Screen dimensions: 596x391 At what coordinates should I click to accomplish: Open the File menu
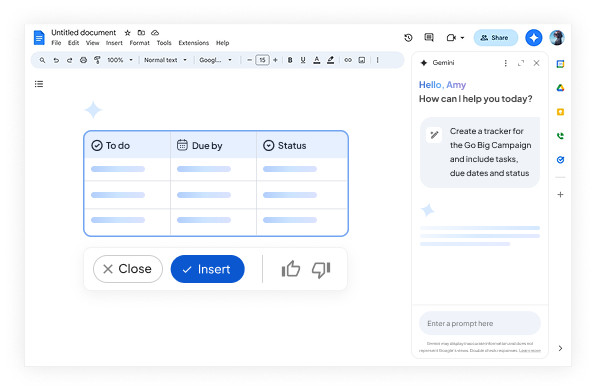(56, 43)
